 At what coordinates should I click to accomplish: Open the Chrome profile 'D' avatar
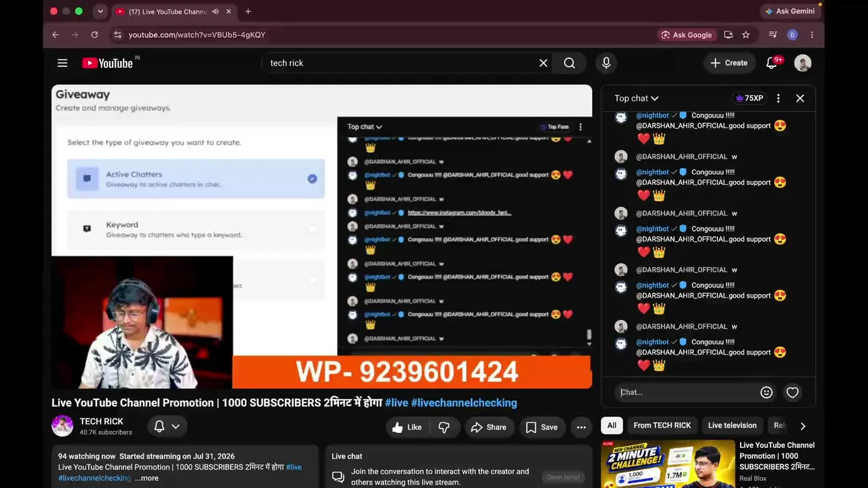point(792,35)
